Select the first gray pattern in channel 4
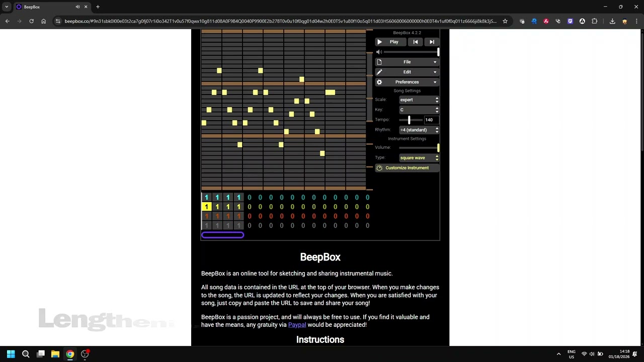Image resolution: width=644 pixels, height=362 pixels. [x=206, y=226]
